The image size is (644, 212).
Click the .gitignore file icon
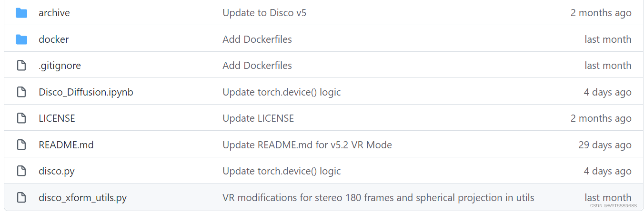pos(21,66)
